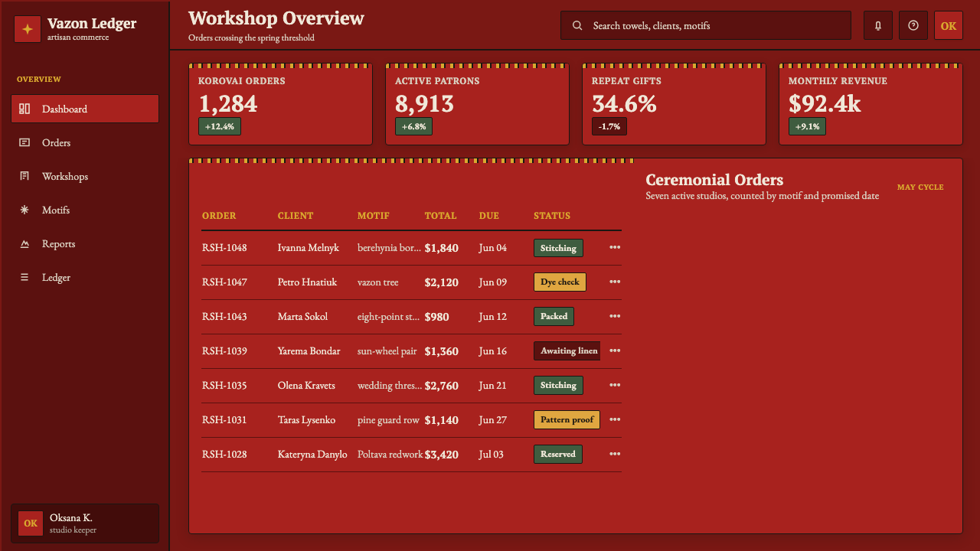Screen dimensions: 980x551
Task: Click the vazon tree motif cell
Action: click(x=378, y=282)
